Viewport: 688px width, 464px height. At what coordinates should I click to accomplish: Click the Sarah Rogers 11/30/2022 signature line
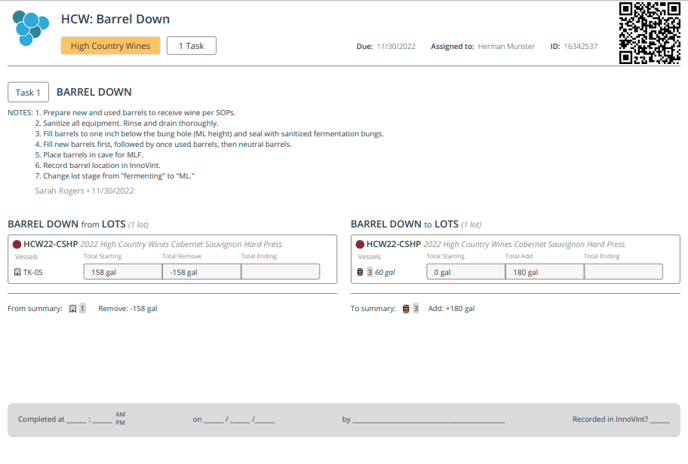pyautogui.click(x=85, y=191)
